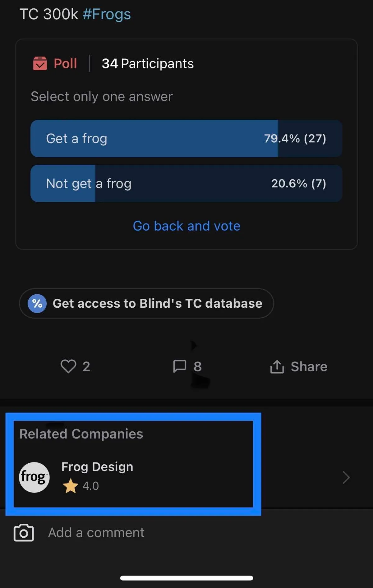373x588 pixels.
Task: Tap the like count number 2
Action: coord(86,367)
